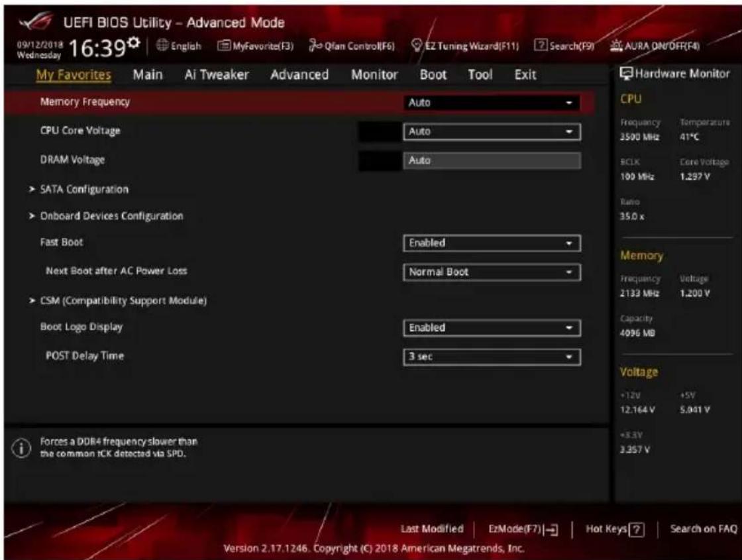Select the POST Delay Time label

(x=85, y=356)
